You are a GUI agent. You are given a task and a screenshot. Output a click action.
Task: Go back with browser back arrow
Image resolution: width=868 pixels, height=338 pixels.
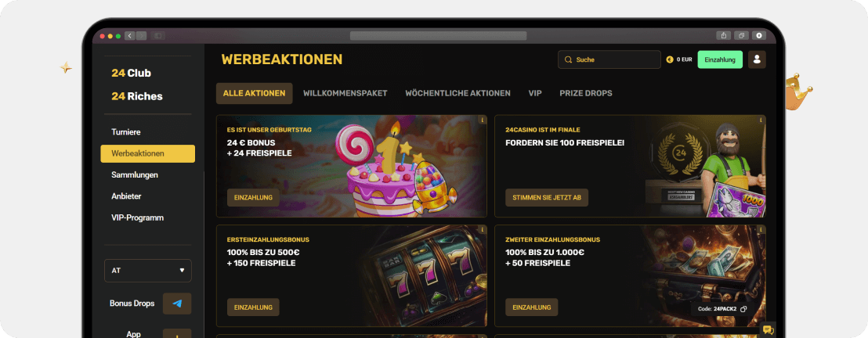[x=129, y=36]
